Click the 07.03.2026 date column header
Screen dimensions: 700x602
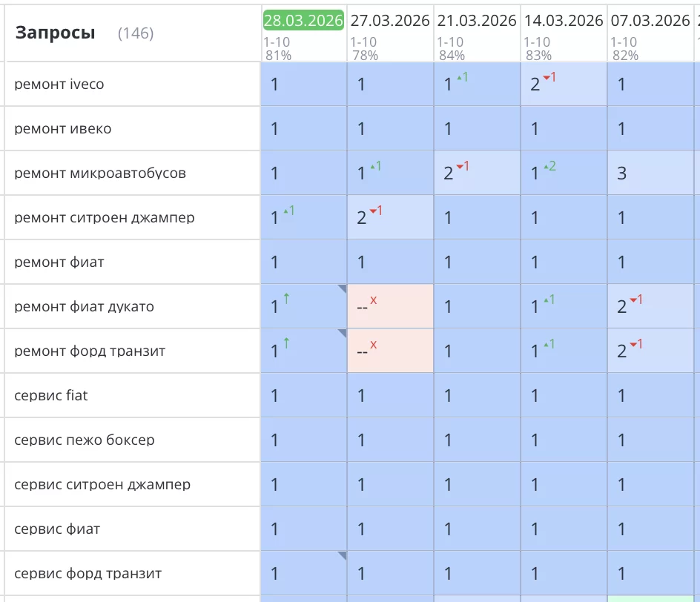pos(650,20)
